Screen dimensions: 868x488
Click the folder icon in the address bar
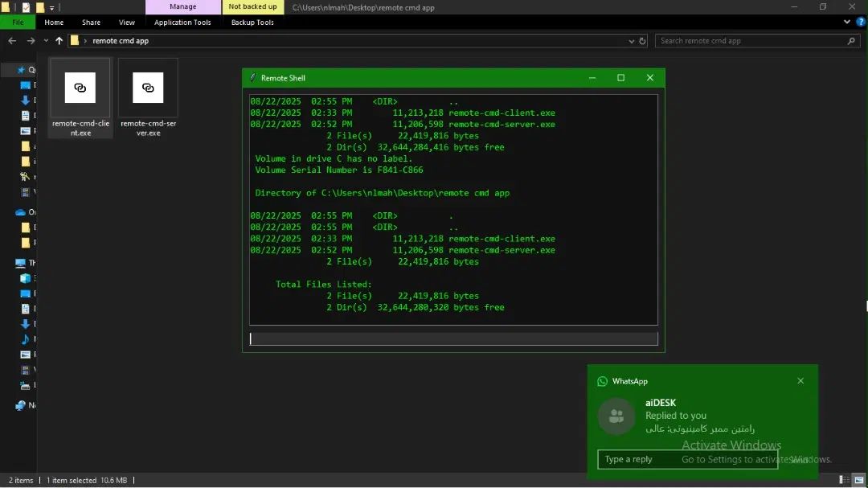coord(75,40)
